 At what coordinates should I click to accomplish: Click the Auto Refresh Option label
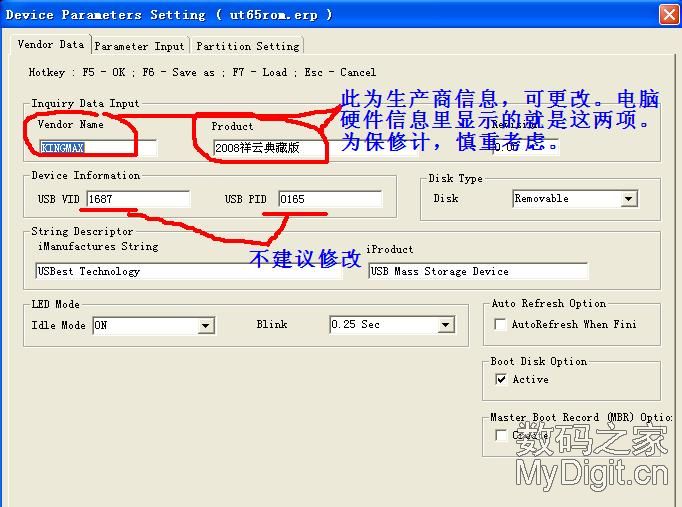pyautogui.click(x=549, y=304)
